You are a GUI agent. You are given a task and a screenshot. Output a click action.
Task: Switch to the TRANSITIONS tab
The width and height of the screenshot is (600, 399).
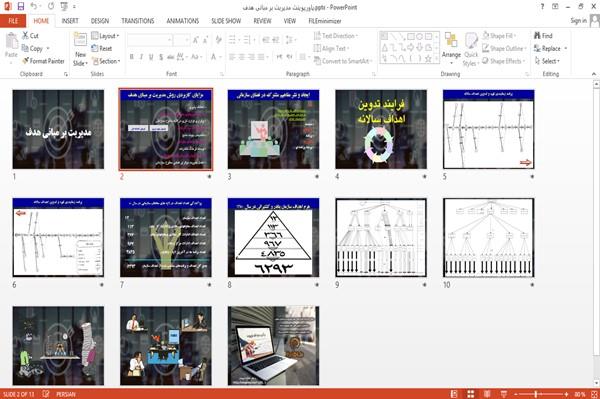pyautogui.click(x=138, y=21)
